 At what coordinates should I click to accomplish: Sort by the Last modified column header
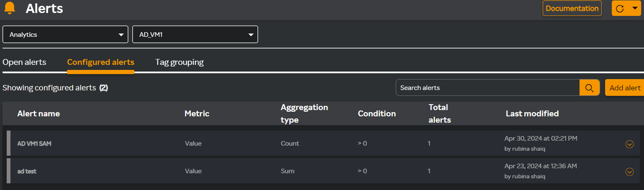[532, 114]
